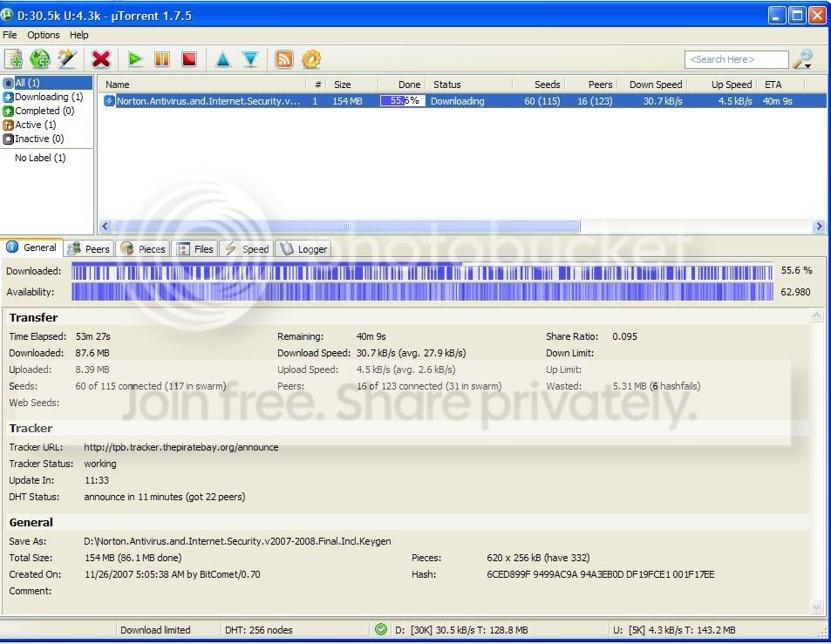This screenshot has height=644, width=831.
Task: Switch to the Pieces tab
Action: point(143,249)
